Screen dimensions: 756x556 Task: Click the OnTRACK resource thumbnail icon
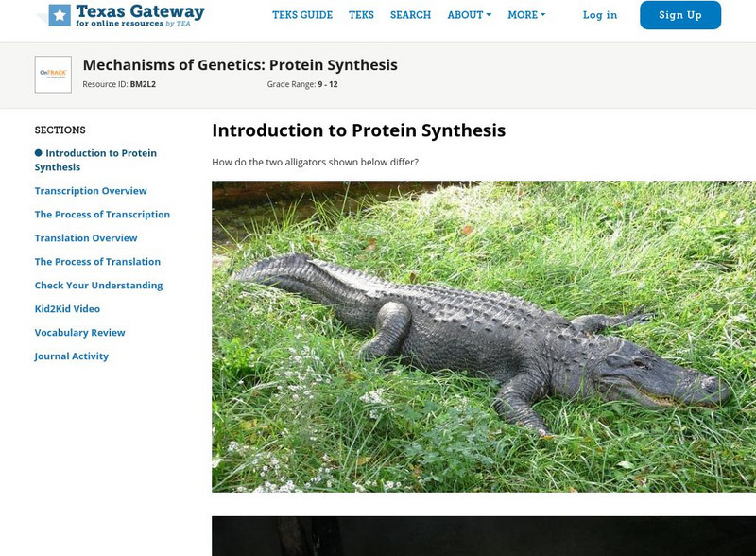[x=53, y=75]
